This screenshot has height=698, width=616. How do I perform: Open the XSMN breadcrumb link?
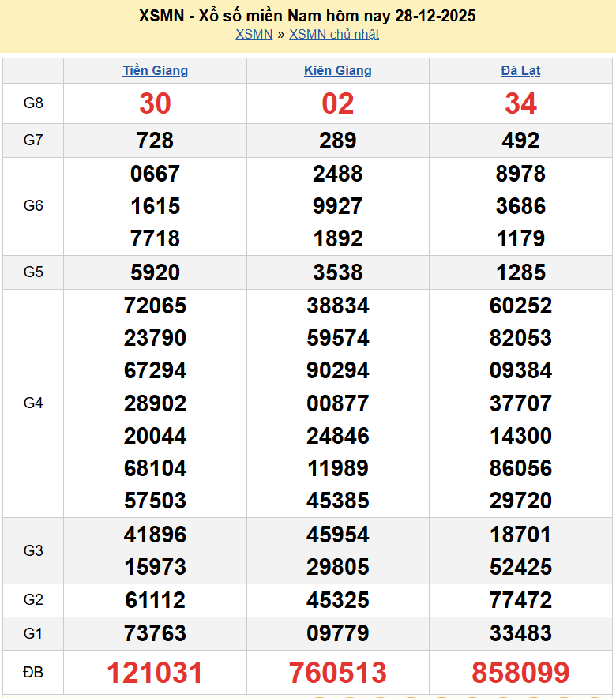coord(254,35)
